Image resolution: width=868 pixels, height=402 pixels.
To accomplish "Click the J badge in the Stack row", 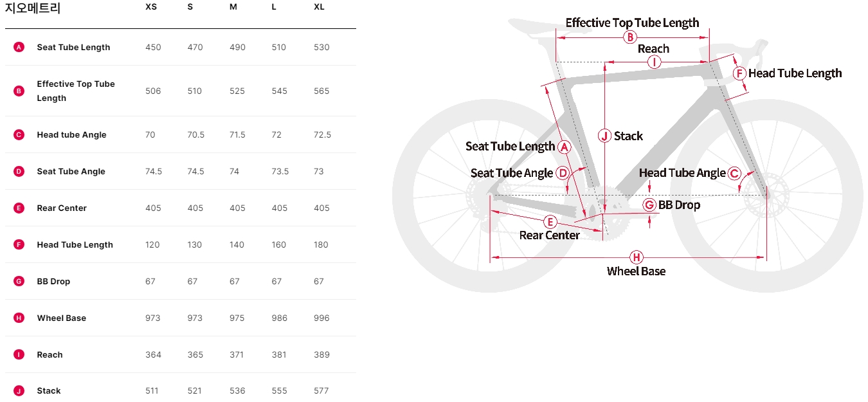I will click(19, 390).
